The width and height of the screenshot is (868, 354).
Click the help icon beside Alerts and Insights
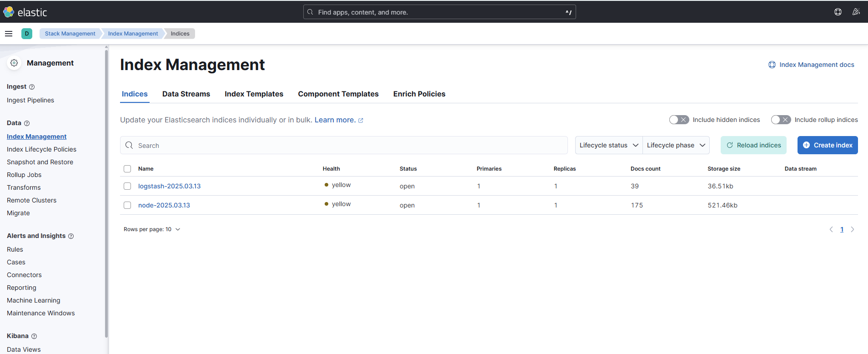pyautogui.click(x=71, y=236)
